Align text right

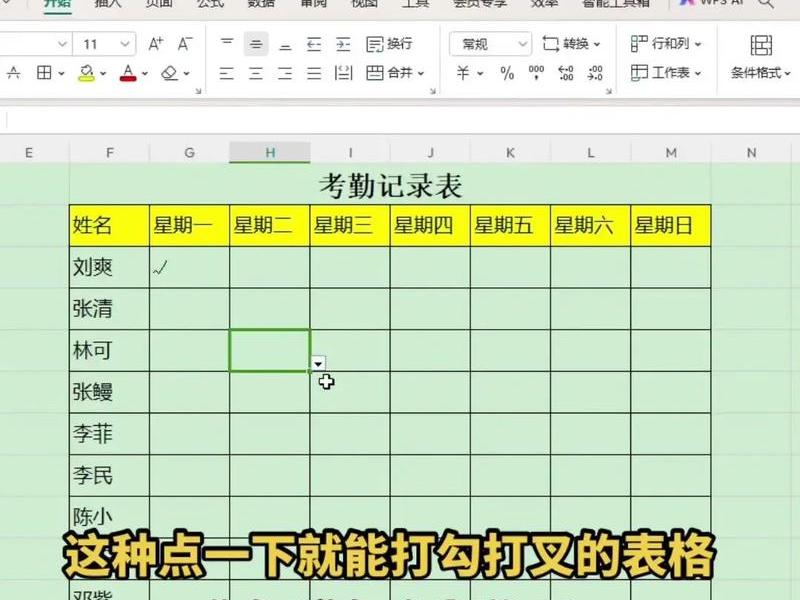pos(285,73)
